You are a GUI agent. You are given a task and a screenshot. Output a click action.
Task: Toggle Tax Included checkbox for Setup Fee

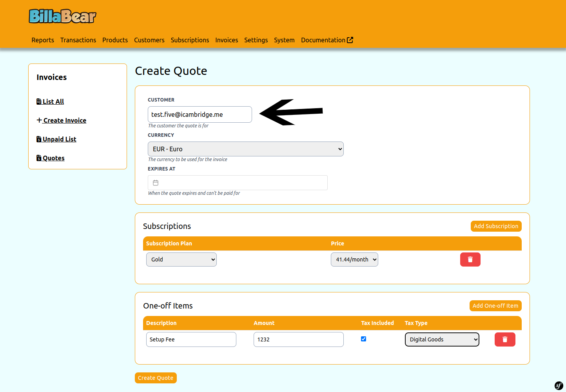click(x=363, y=339)
